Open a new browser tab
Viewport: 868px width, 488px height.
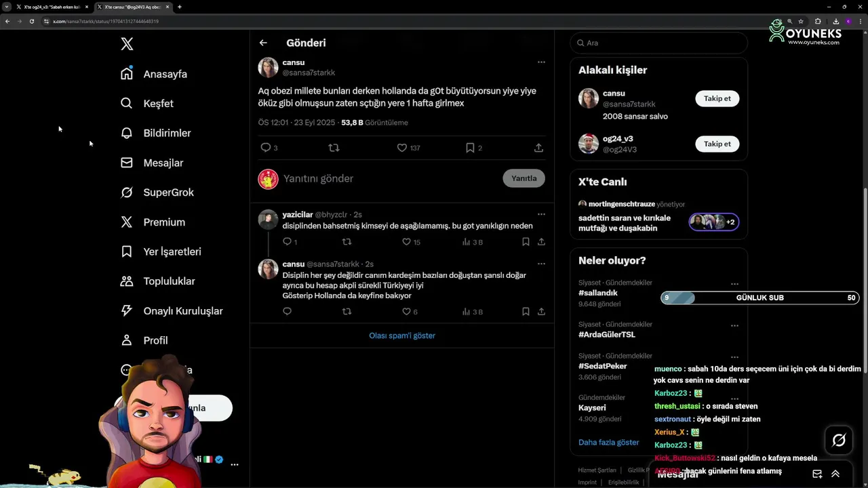[x=179, y=7]
